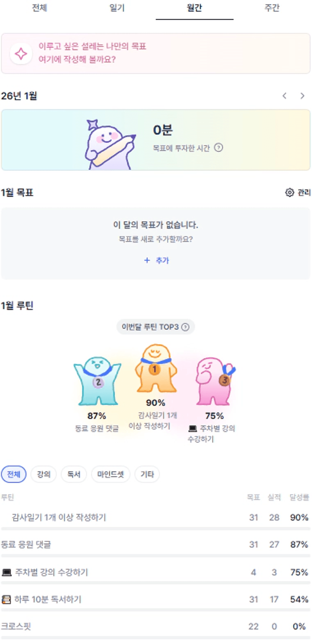Click the sparkle icon in goal banner
The width and height of the screenshot is (312, 644).
(x=21, y=54)
